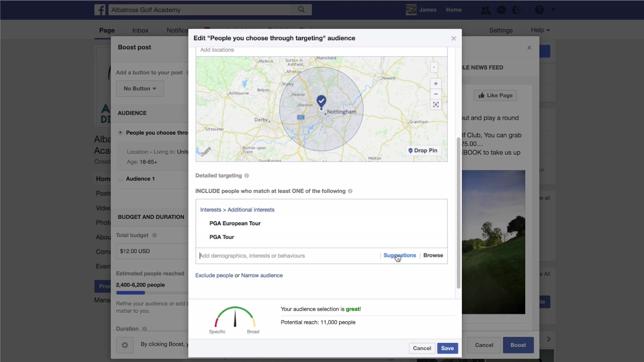The image size is (644, 362).
Task: Click the Browse button in targeting box
Action: coord(433,255)
